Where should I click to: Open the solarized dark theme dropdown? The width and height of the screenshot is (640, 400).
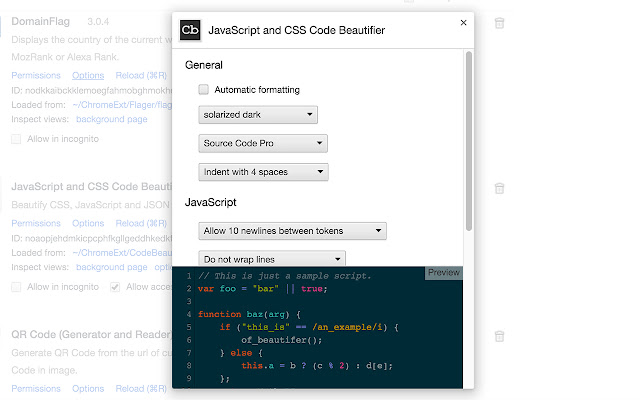click(258, 115)
